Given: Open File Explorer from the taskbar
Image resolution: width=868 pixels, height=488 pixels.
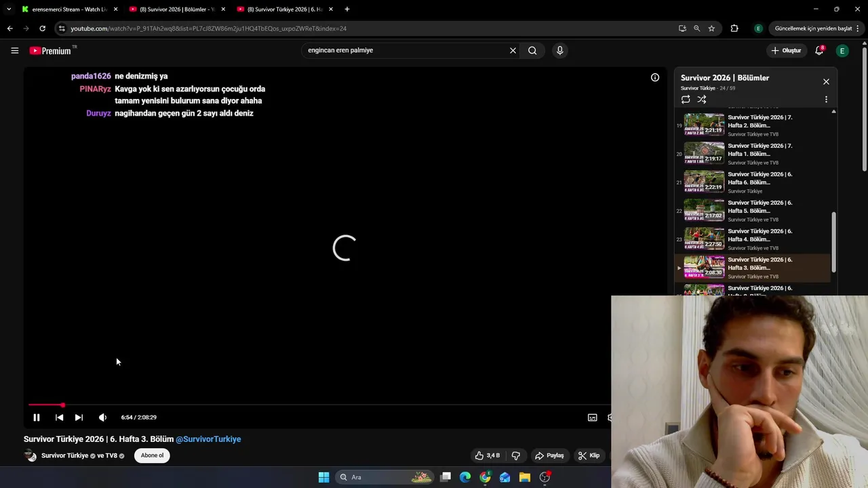Looking at the screenshot, I should point(525,477).
